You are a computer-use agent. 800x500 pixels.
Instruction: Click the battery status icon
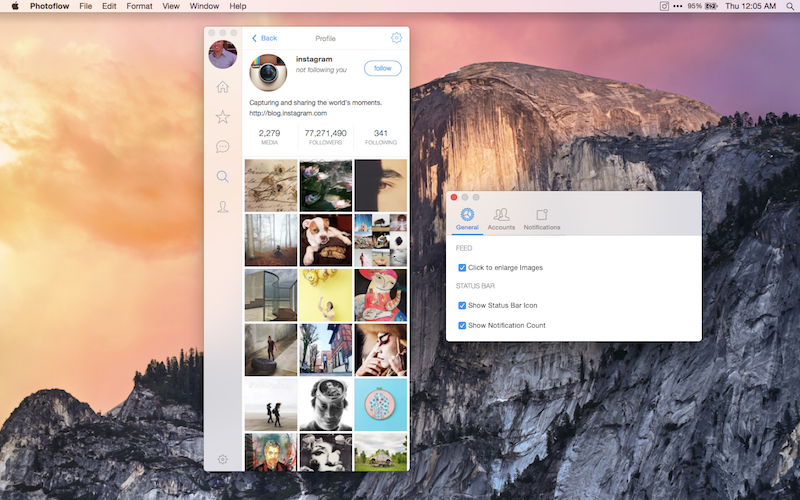(711, 6)
